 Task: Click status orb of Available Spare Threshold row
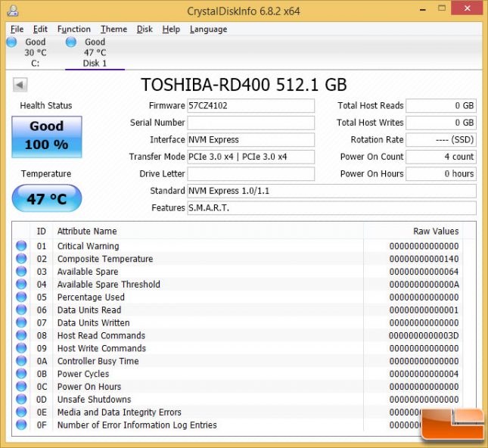(x=21, y=284)
